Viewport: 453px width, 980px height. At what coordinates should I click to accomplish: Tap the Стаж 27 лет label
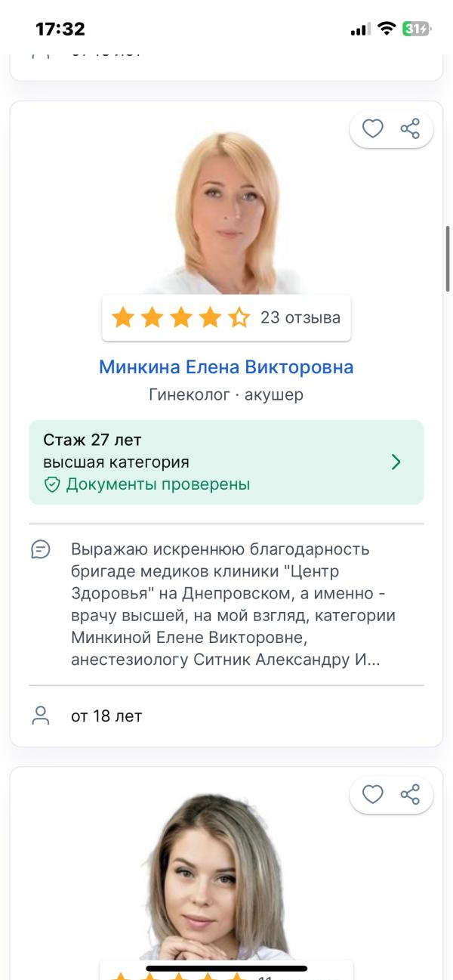[x=92, y=440]
